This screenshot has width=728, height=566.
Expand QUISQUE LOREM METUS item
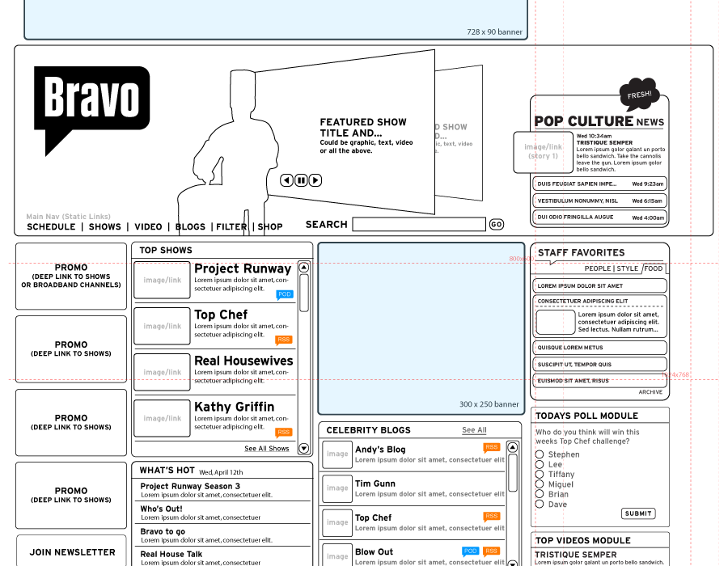click(x=600, y=348)
